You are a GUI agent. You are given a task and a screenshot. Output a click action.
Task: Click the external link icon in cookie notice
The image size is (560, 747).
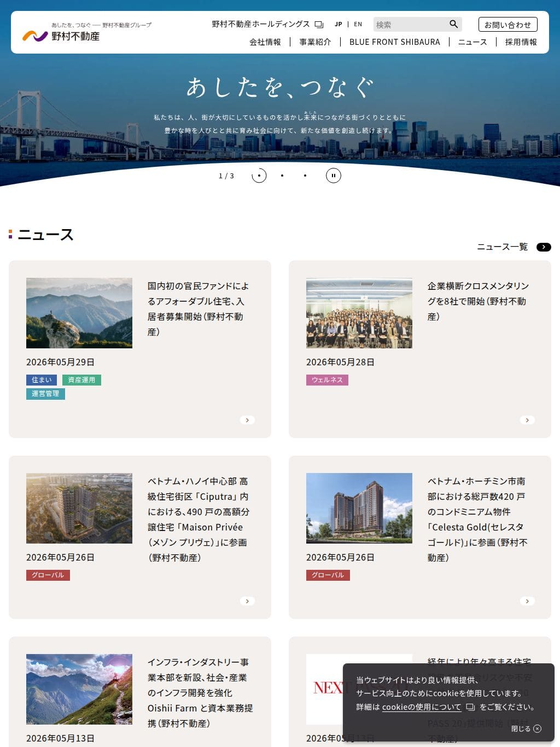pyautogui.click(x=470, y=707)
